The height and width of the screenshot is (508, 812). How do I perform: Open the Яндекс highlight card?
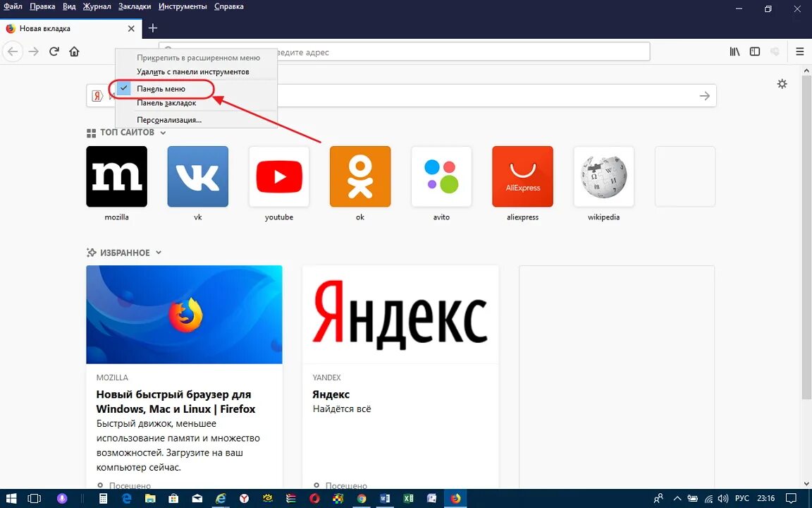pyautogui.click(x=400, y=377)
